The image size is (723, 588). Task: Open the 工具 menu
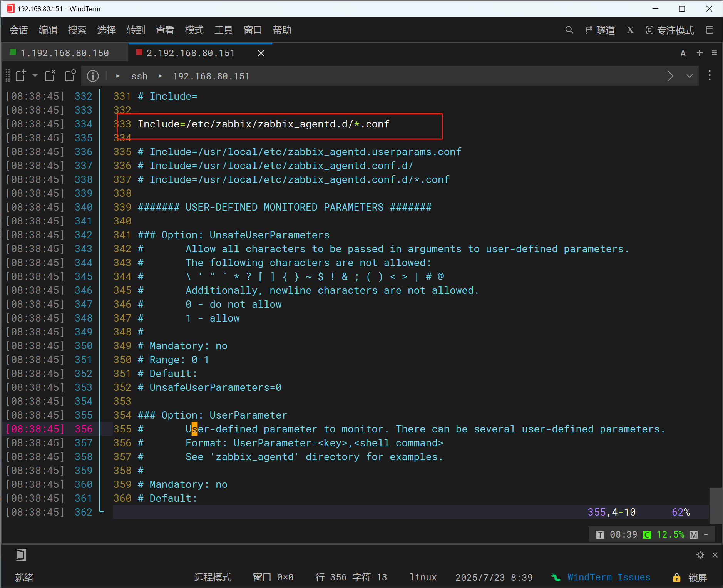[224, 30]
